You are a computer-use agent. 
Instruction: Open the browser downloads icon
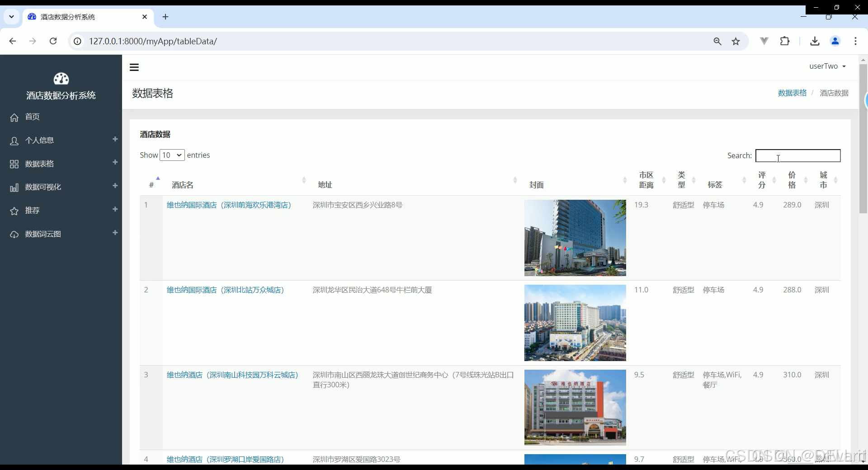pyautogui.click(x=815, y=41)
